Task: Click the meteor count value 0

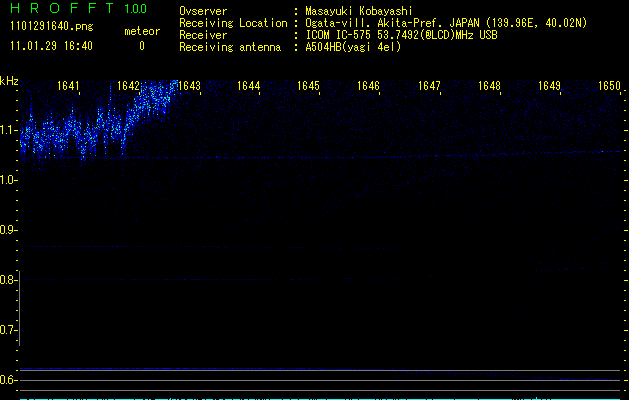Action: (x=142, y=46)
